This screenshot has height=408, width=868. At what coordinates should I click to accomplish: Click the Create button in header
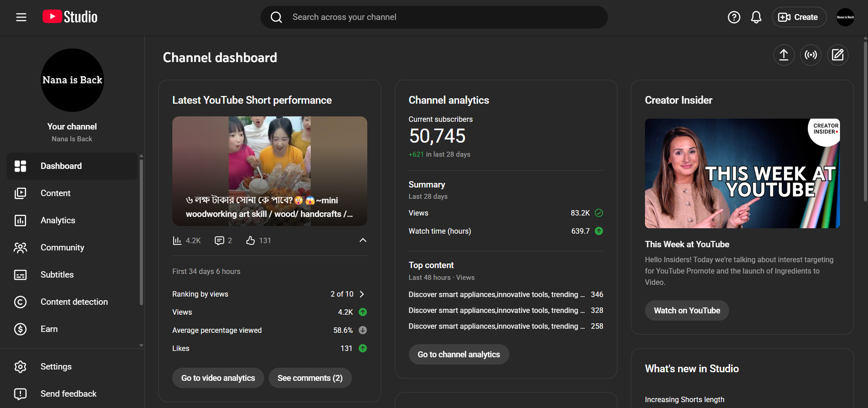pyautogui.click(x=799, y=17)
